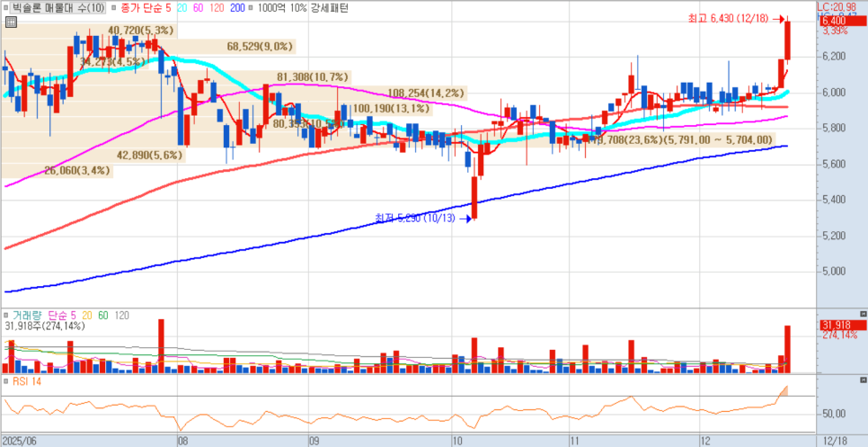868x447 pixels.
Task: Click the 최고 6,430 (12/18) high marker
Action: point(728,18)
